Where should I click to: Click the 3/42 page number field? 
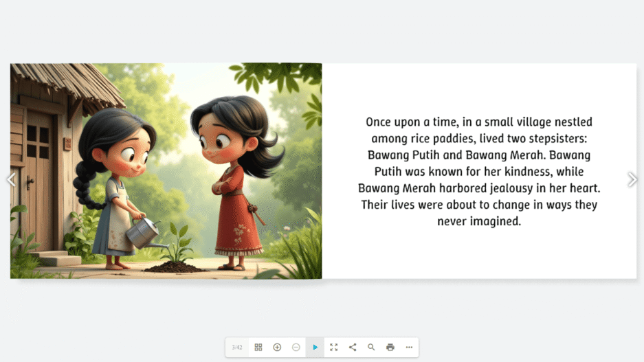point(237,347)
